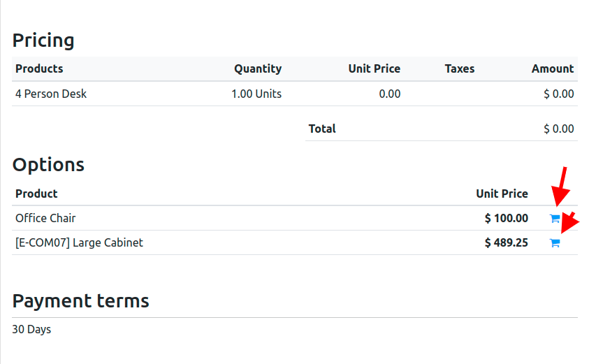Add Office Chair to the order via cart icon

(x=555, y=219)
